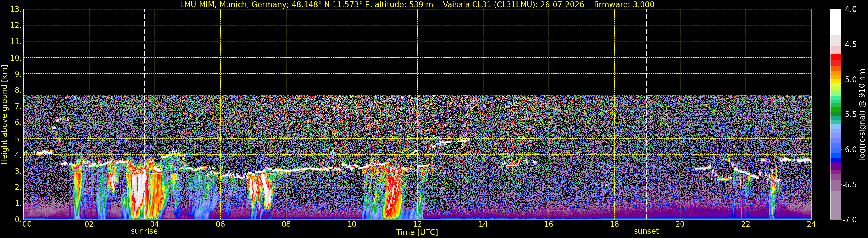Click the '6.' height axis tick label
Viewport: 868px width, 238px height.
click(18, 123)
